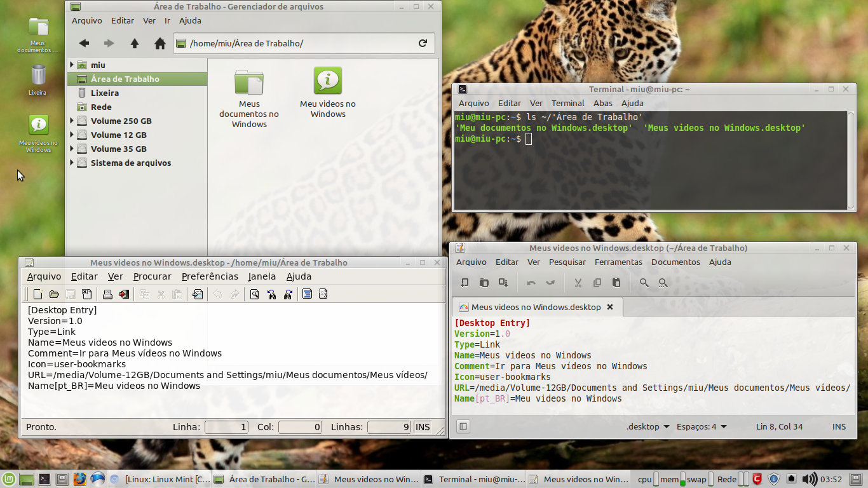This screenshot has width=868, height=488.
Task: Click the new document icon in right editor
Action: [x=465, y=283]
